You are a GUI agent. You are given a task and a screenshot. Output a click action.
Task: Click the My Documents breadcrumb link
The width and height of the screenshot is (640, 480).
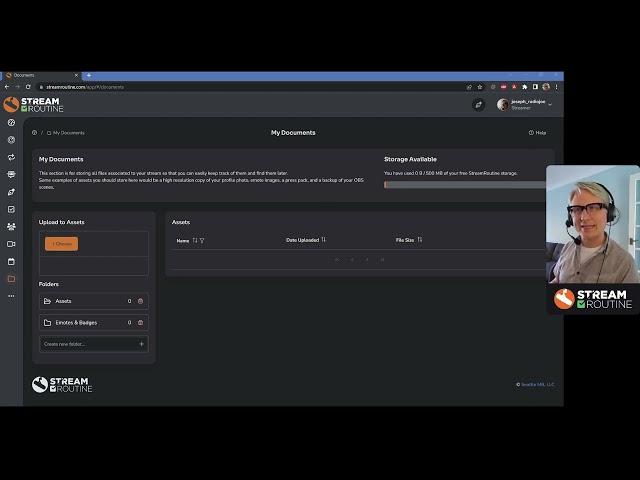(66, 133)
